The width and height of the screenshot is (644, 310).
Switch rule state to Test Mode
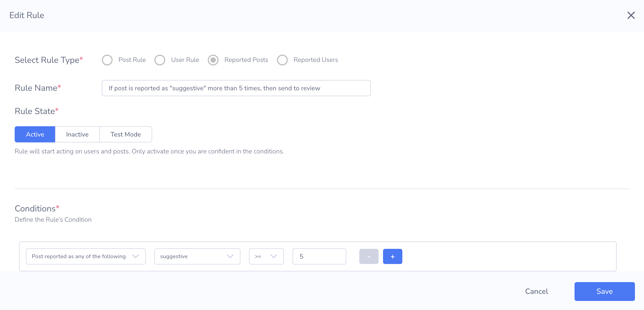click(125, 134)
